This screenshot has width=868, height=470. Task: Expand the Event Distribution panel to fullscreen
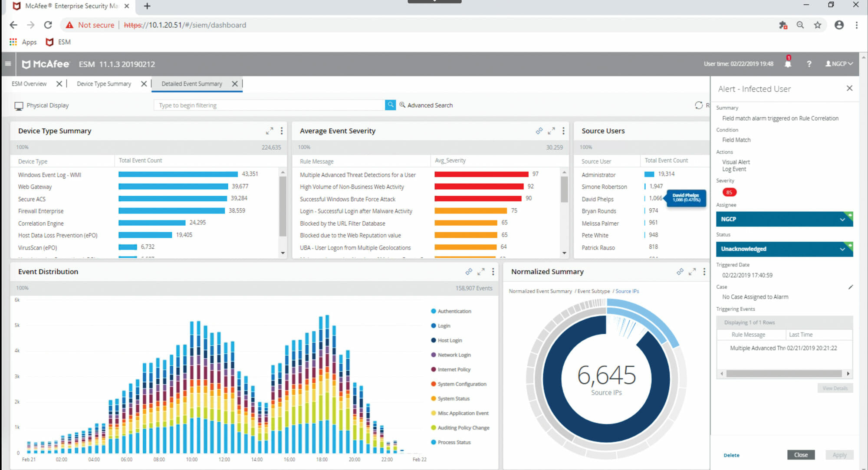(x=481, y=272)
